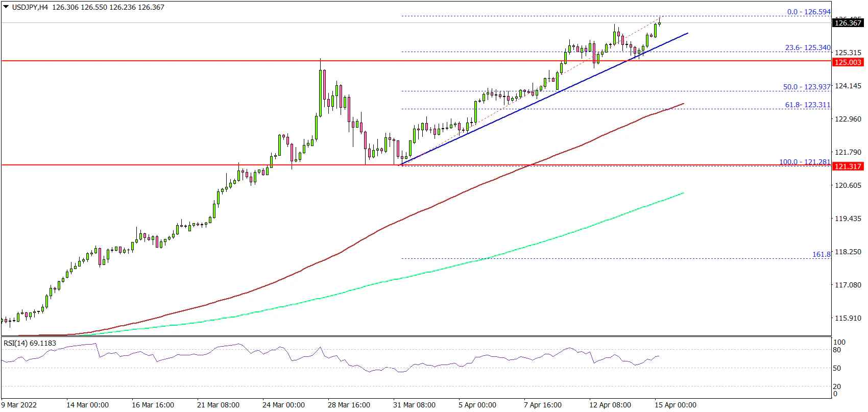
Task: Click the 122.960 price scale label
Action: point(848,119)
